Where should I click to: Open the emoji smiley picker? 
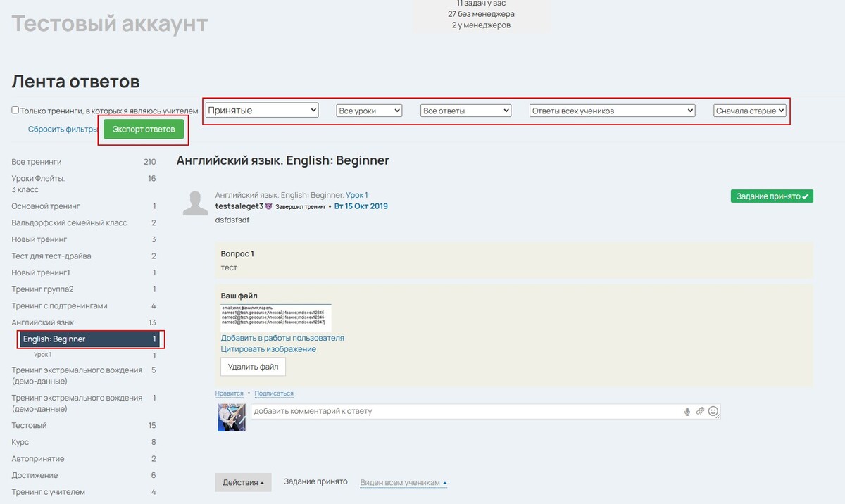point(713,411)
